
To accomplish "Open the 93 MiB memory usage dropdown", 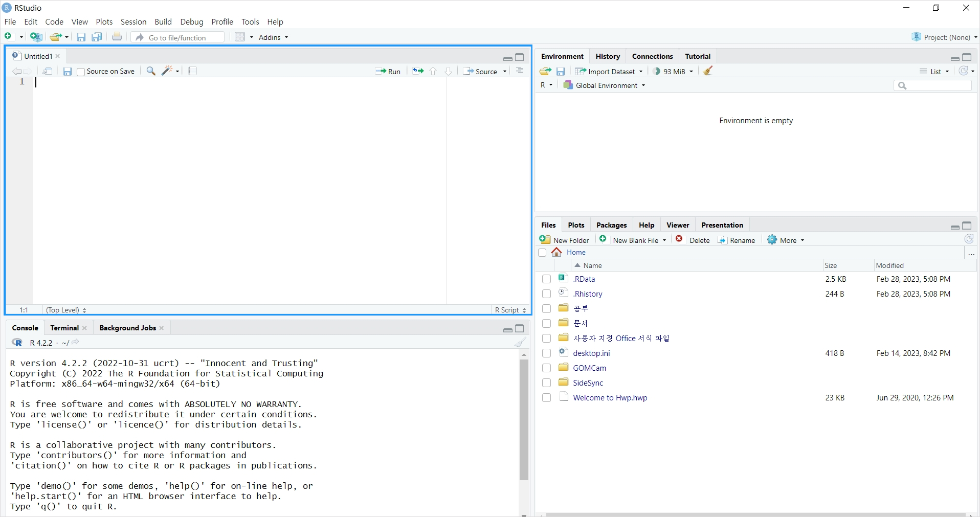I will point(674,72).
